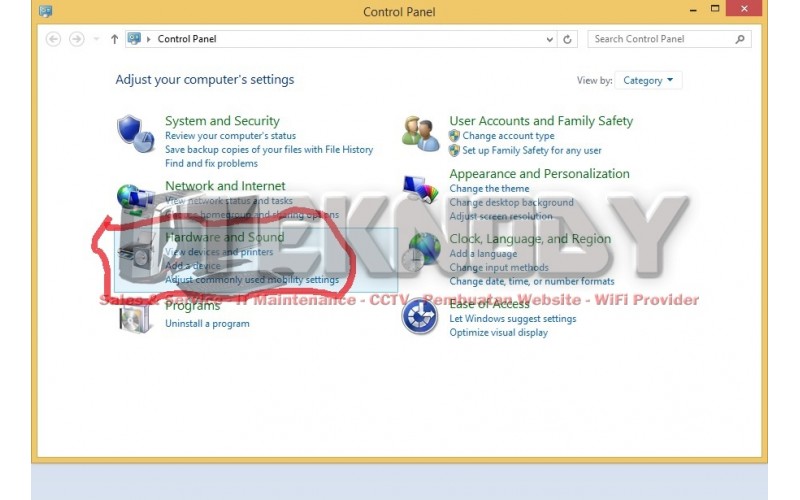Open System and Security category
The image size is (800, 500).
(x=222, y=121)
